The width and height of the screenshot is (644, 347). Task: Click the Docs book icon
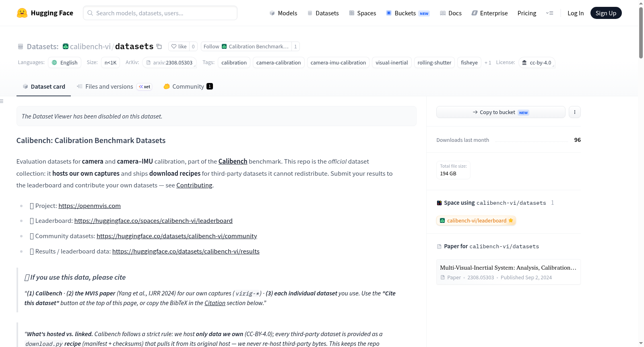point(443,13)
